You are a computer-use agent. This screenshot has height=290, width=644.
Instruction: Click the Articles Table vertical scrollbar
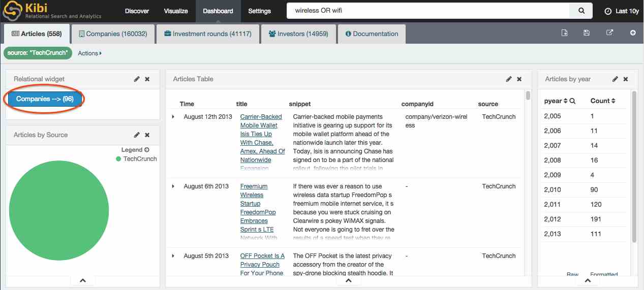coord(528,95)
